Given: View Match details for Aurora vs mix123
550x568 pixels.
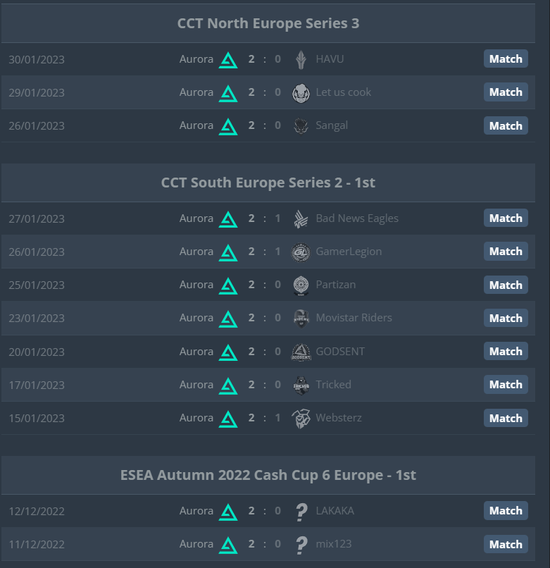Looking at the screenshot, I should pos(506,544).
